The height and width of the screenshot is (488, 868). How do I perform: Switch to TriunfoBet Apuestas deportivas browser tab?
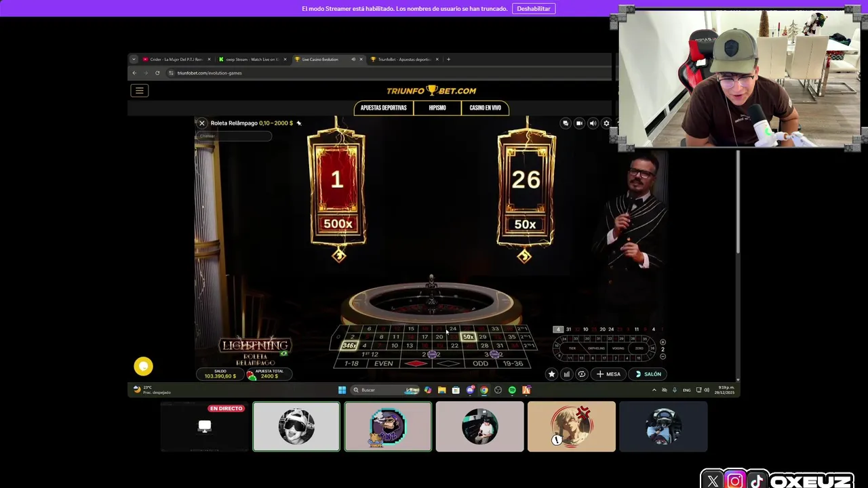click(x=404, y=60)
